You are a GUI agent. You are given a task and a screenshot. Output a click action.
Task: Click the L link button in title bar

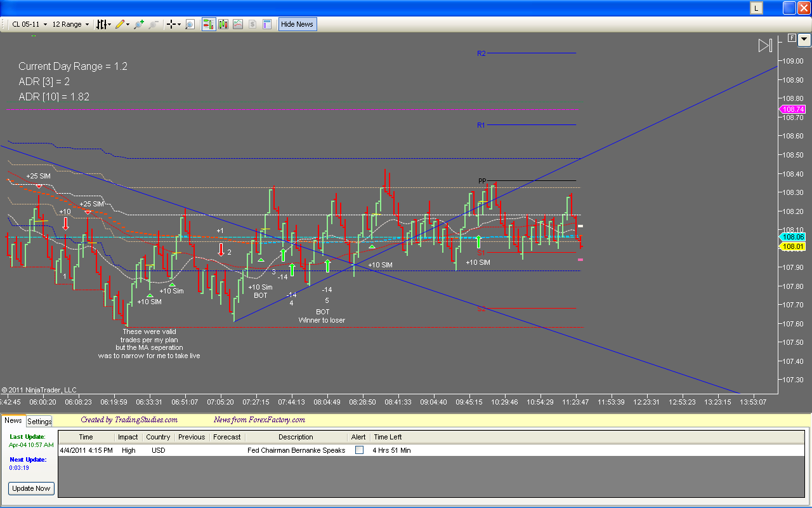756,8
